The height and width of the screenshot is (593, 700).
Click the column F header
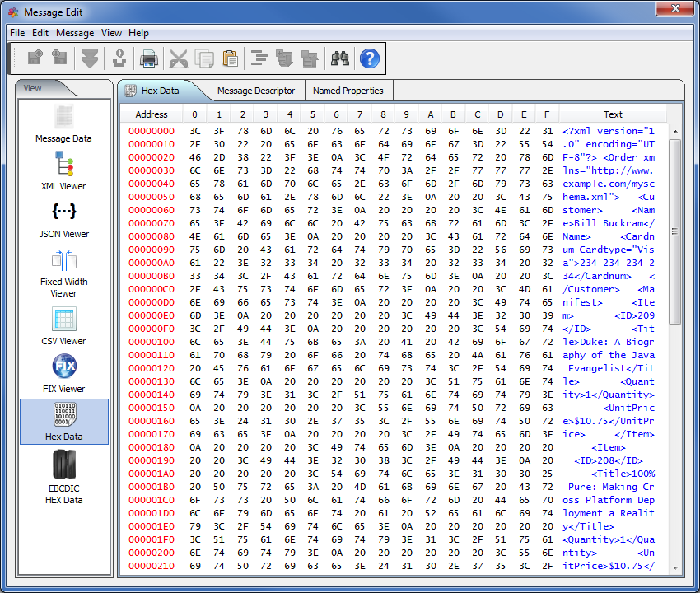[547, 114]
